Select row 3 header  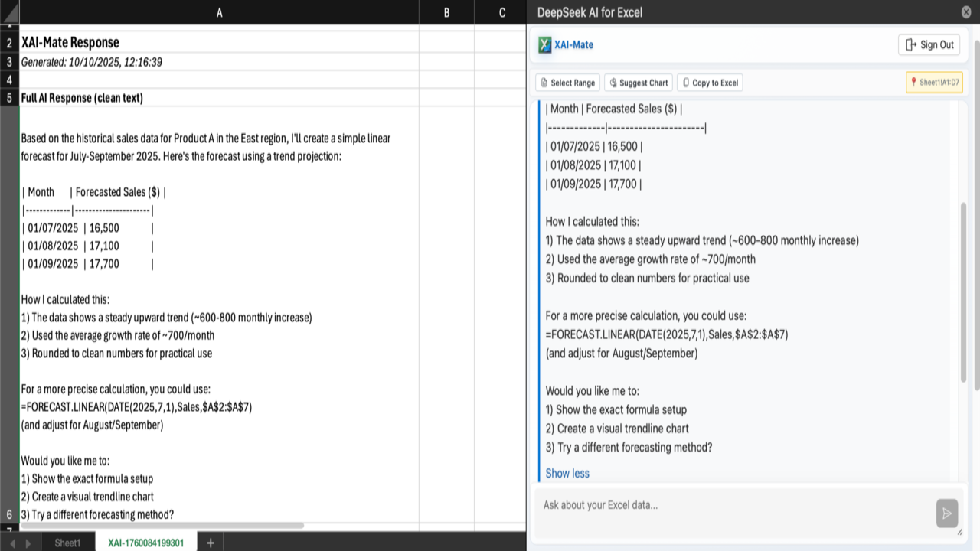[9, 62]
